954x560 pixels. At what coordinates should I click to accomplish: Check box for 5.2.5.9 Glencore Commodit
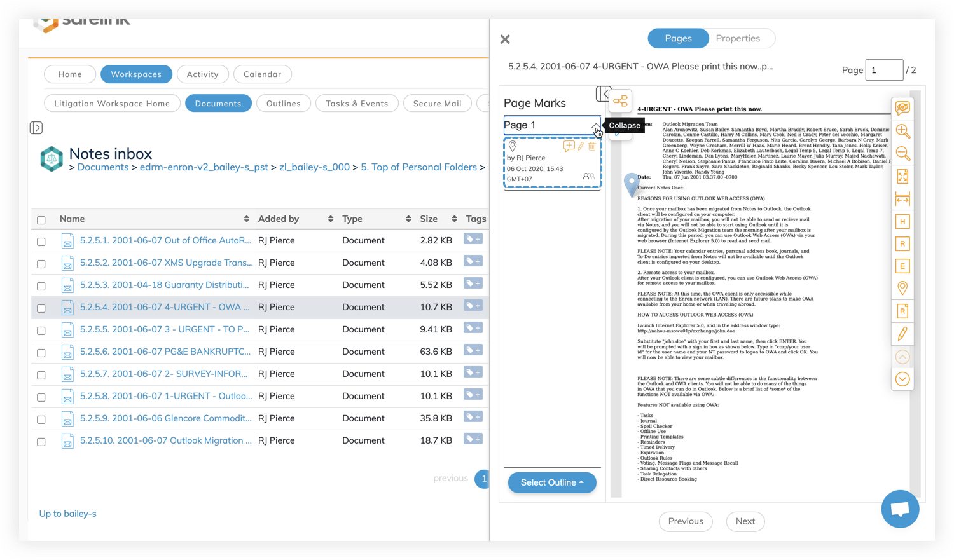[x=41, y=420]
